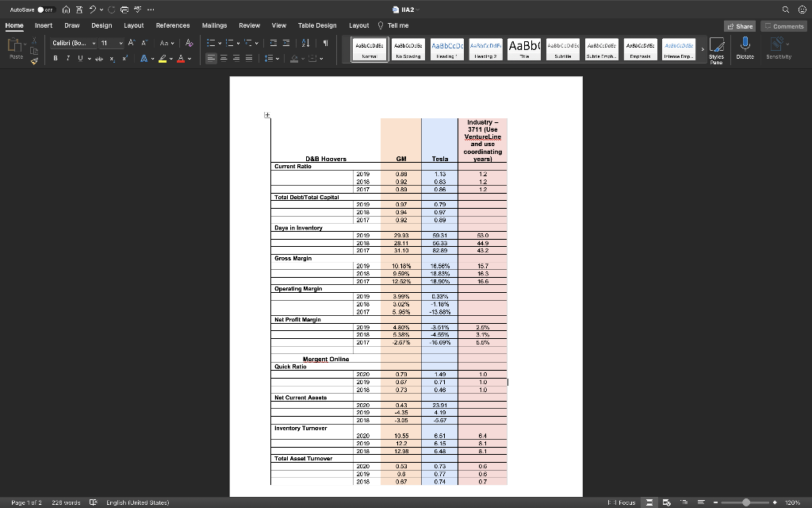
Task: Enable Focus mode in status bar
Action: (x=622, y=502)
